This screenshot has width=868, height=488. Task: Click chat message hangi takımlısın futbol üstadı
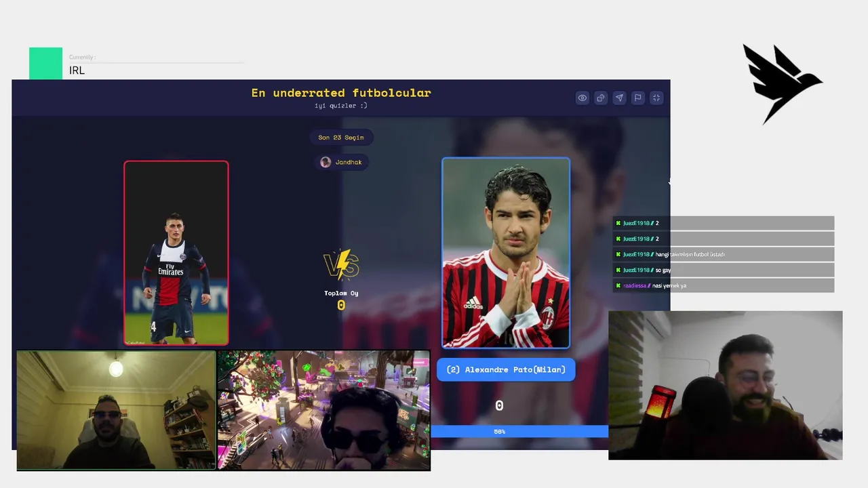point(690,254)
